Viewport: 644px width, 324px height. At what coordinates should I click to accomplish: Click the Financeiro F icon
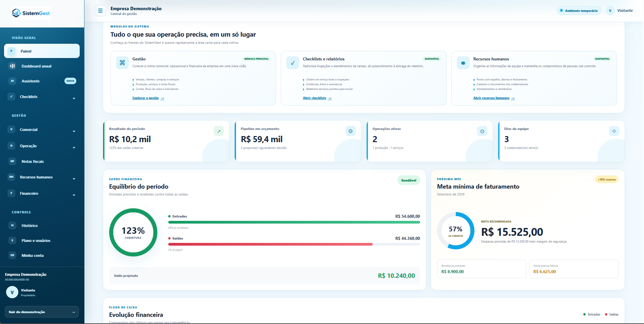12,193
